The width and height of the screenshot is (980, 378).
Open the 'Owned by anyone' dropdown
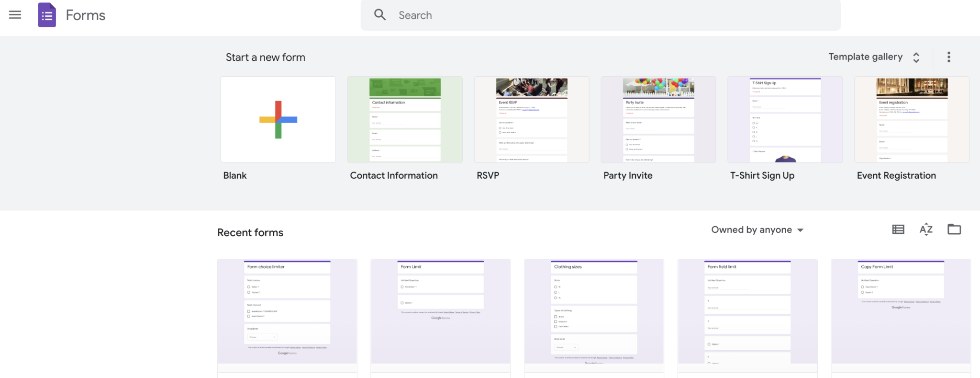pyautogui.click(x=757, y=230)
